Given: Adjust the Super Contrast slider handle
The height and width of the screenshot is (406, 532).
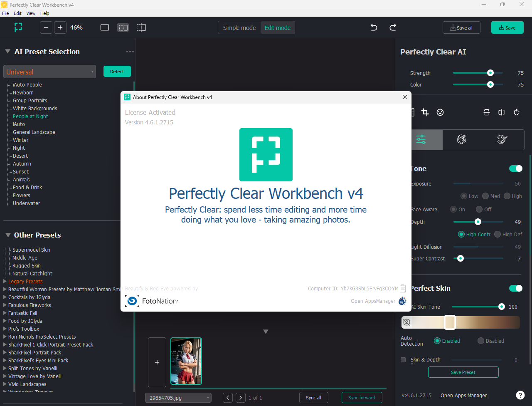Looking at the screenshot, I should point(461,258).
